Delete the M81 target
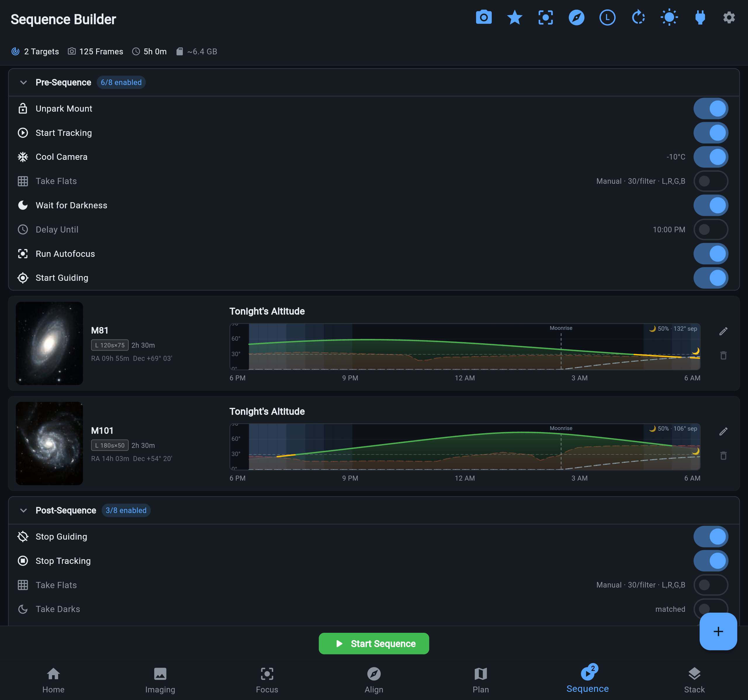 723,356
